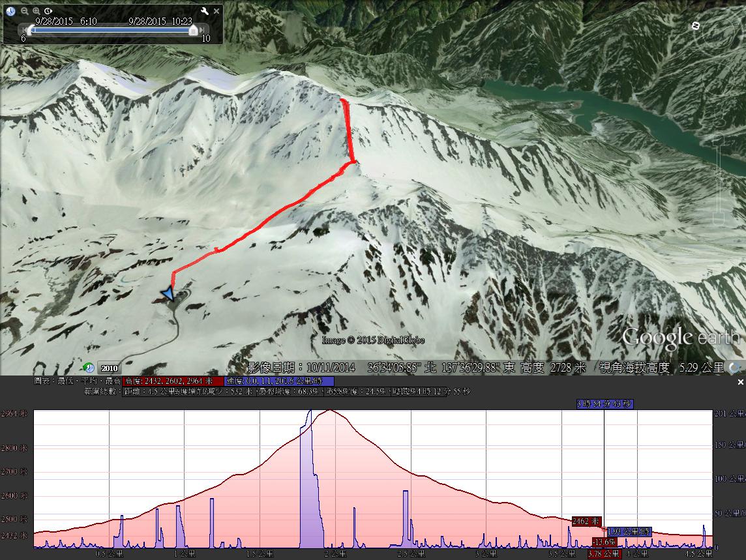
Task: Close the elevation profile panel
Action: 740,382
